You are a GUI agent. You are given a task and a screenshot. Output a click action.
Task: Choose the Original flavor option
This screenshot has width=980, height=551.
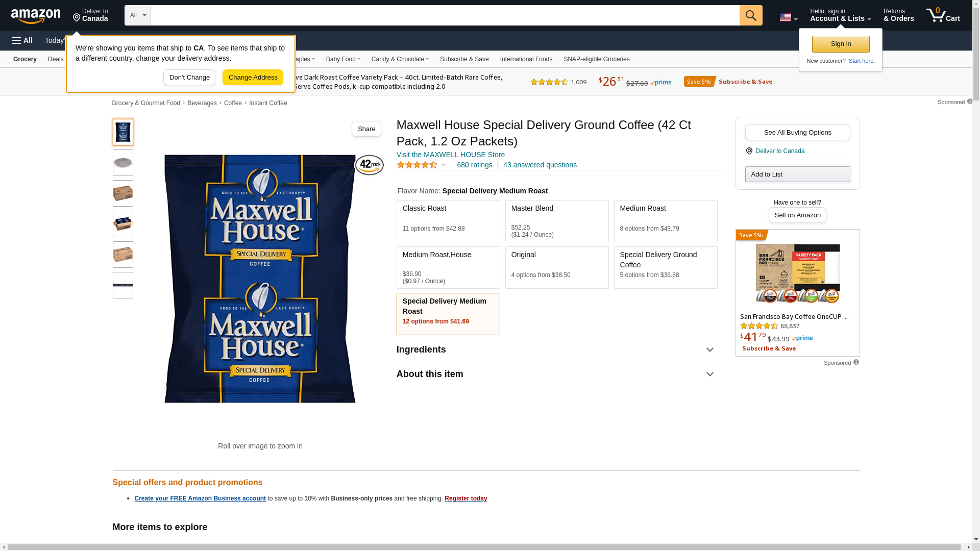pyautogui.click(x=556, y=267)
